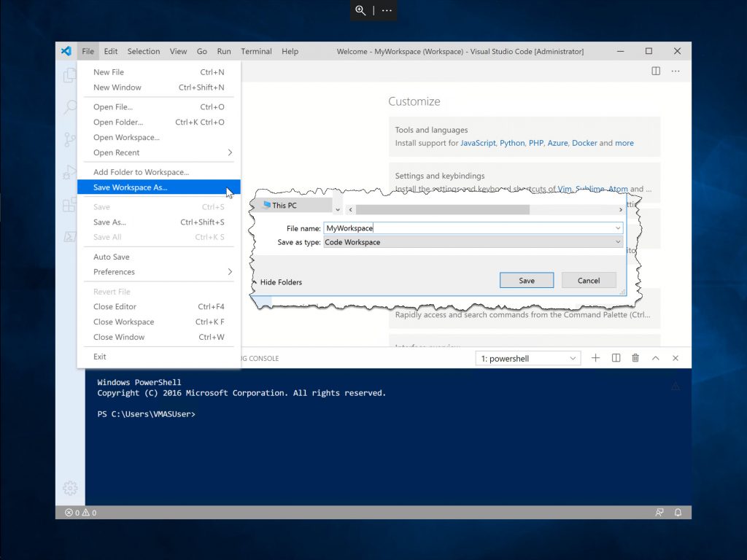747x560 pixels.
Task: Open the powershell terminal selector dropdown
Action: click(528, 359)
